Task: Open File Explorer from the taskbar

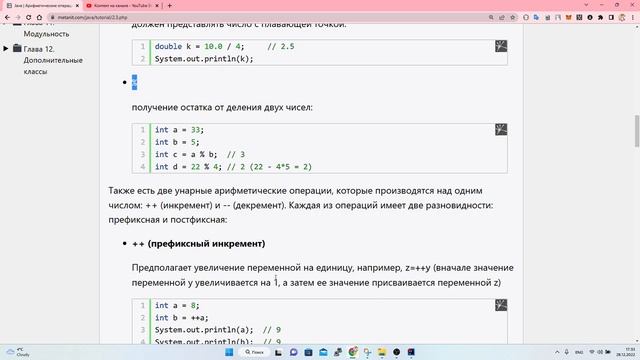Action: pyautogui.click(x=382, y=352)
